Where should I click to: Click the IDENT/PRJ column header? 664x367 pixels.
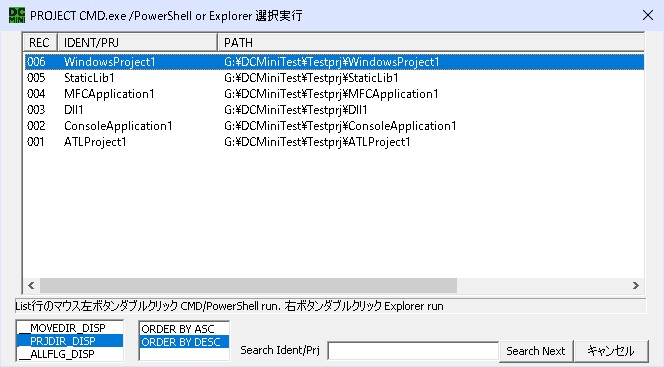click(137, 43)
